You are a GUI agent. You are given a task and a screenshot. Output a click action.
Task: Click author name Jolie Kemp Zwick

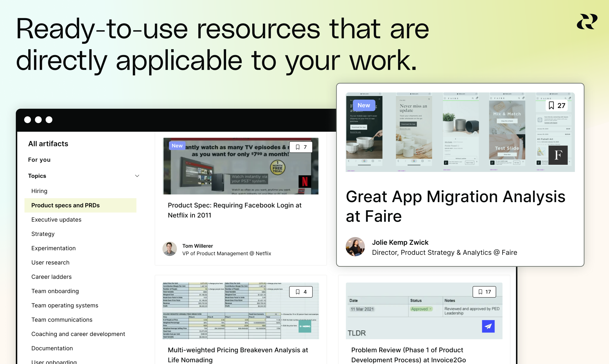pos(400,242)
